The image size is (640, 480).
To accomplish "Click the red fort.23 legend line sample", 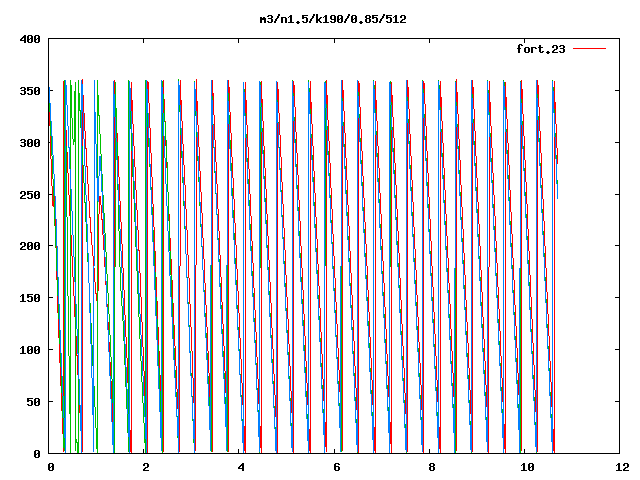I will click(589, 49).
